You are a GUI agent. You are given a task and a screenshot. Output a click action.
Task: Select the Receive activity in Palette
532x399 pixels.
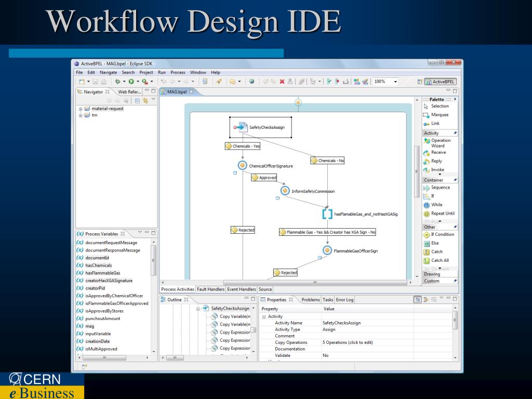tap(435, 153)
